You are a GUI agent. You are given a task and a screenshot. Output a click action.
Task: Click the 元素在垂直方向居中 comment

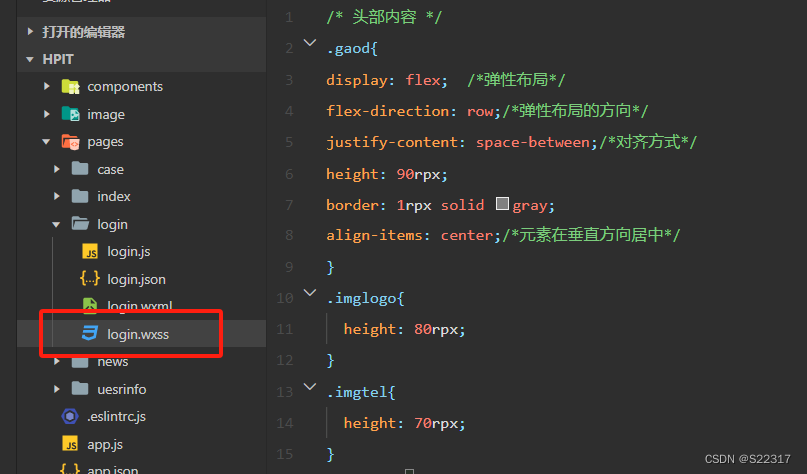click(591, 235)
